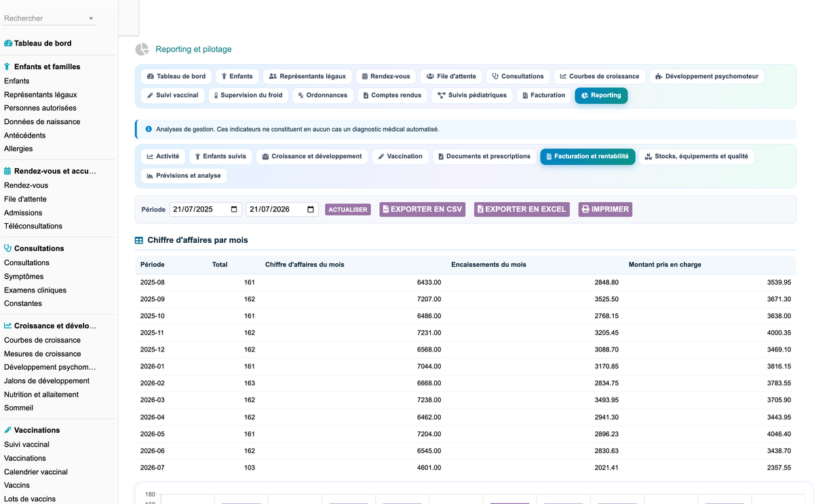
Task: Switch to Activité report sub-tab
Action: tap(163, 157)
